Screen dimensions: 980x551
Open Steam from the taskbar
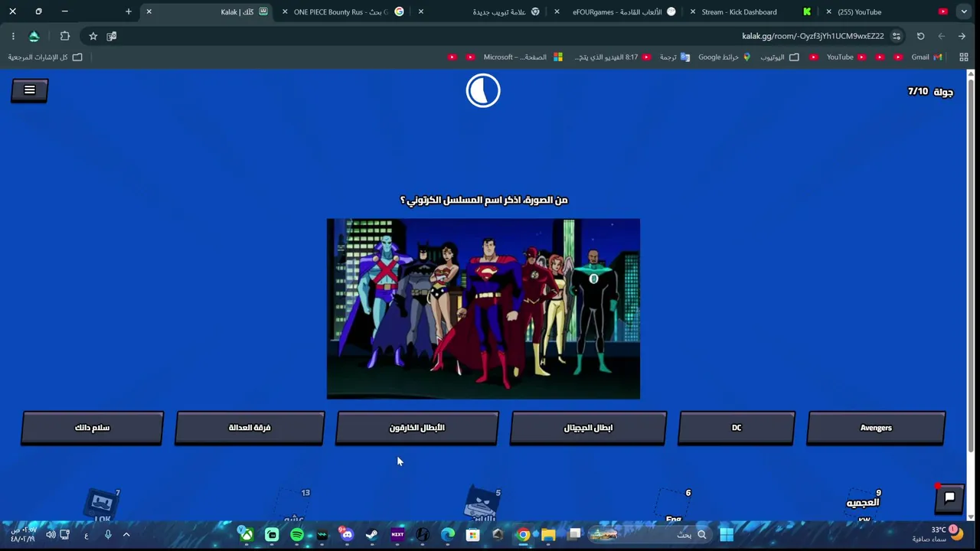[372, 534]
